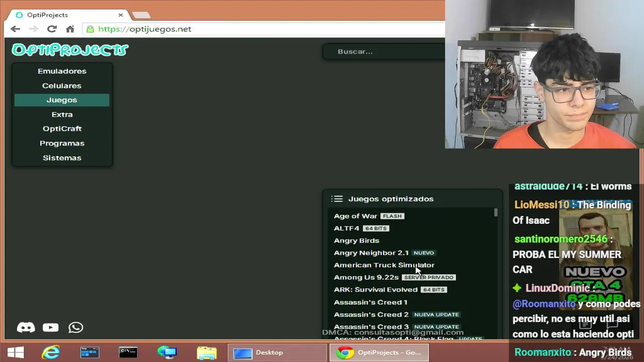
Task: Click the SERVER PRIVADO badge
Action: [429, 278]
